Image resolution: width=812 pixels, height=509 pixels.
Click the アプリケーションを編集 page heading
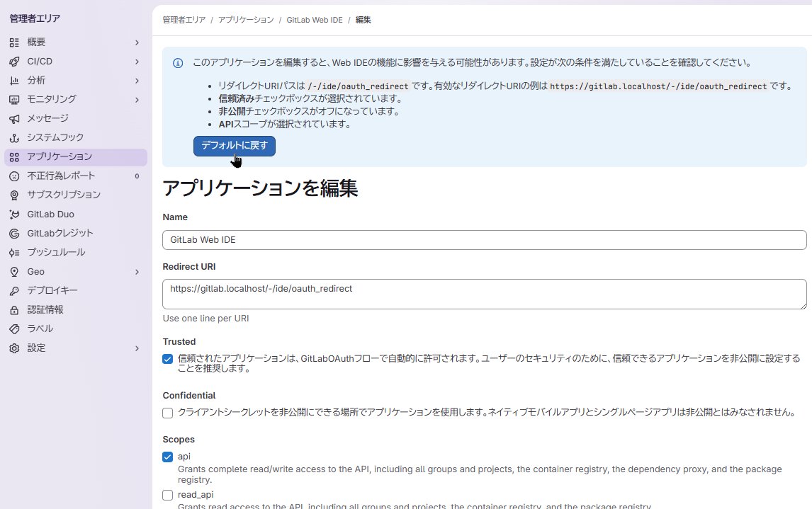[260, 188]
